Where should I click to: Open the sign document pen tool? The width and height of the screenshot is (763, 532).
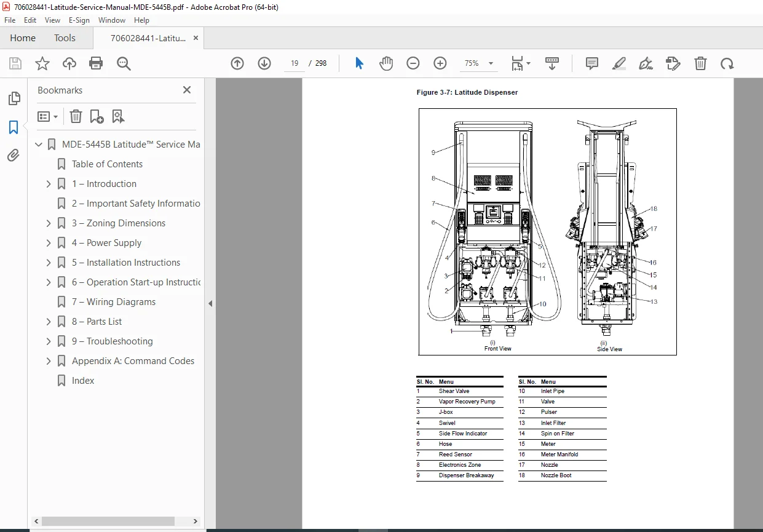(646, 63)
